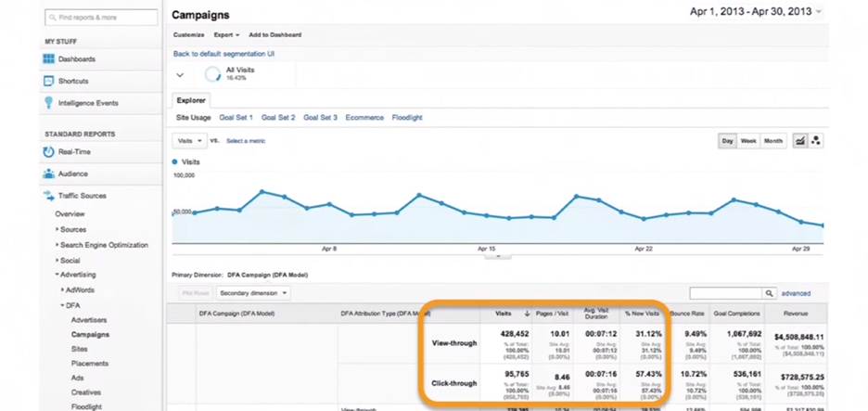Click the Audience section icon
Viewport: 868px width, 411px height.
[x=50, y=173]
